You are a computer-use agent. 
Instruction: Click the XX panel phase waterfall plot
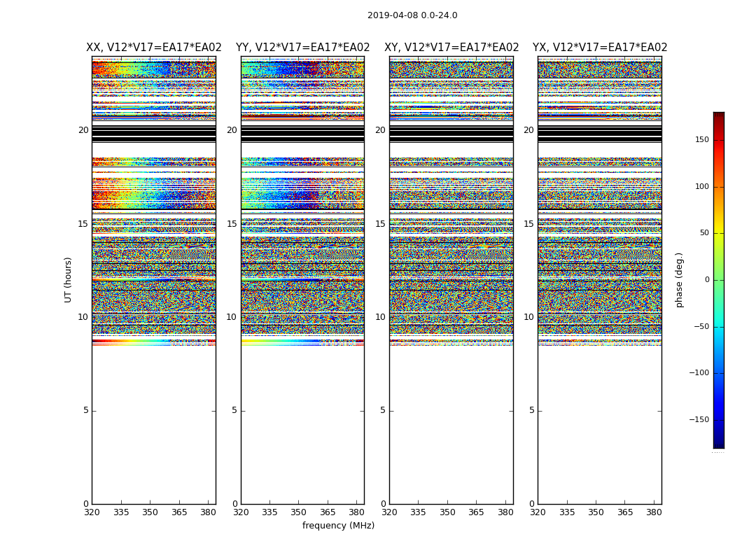pyautogui.click(x=154, y=280)
